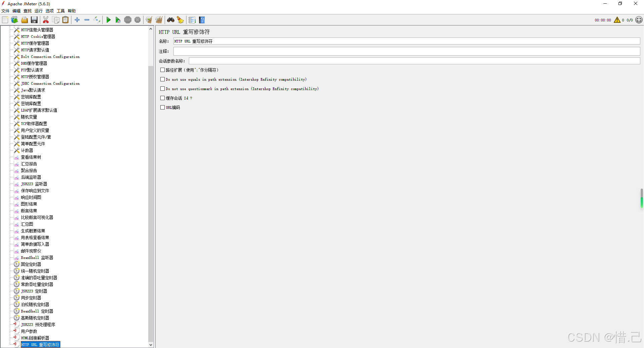Select 聚合报告 listener
Image resolution: width=644 pixels, height=348 pixels.
click(29, 170)
